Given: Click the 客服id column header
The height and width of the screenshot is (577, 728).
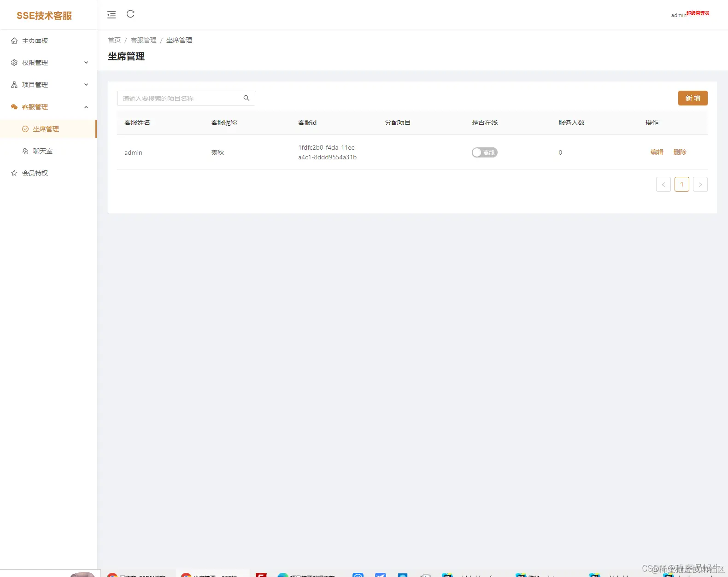Looking at the screenshot, I should 307,122.
